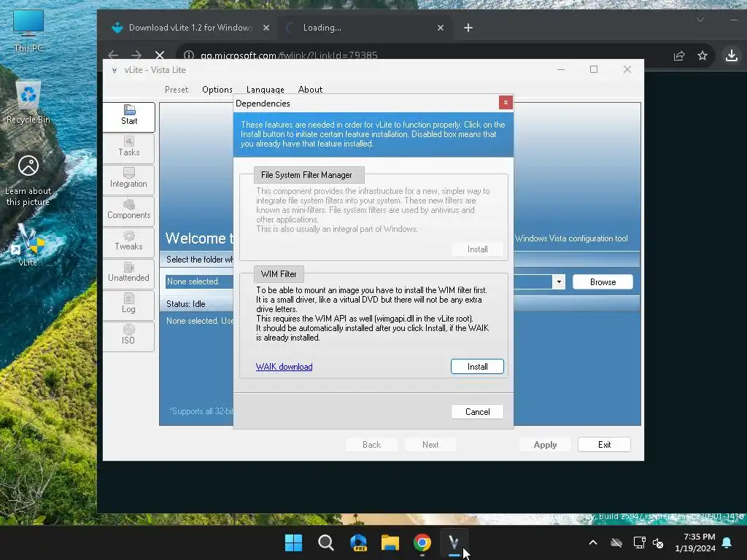The width and height of the screenshot is (747, 560).
Task: Open the clock showing 7:35 PM
Action: [695, 542]
